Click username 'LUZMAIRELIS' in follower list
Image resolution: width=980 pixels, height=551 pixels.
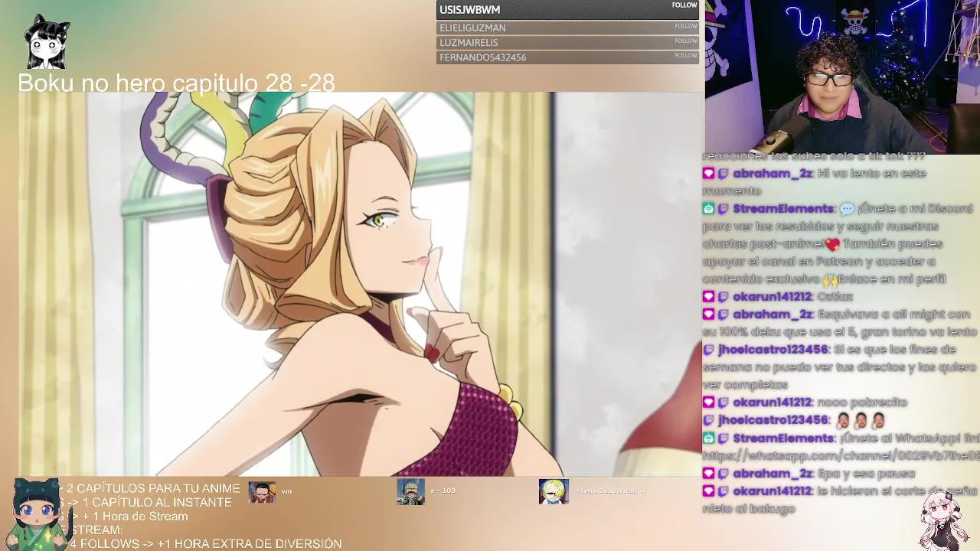tap(469, 43)
